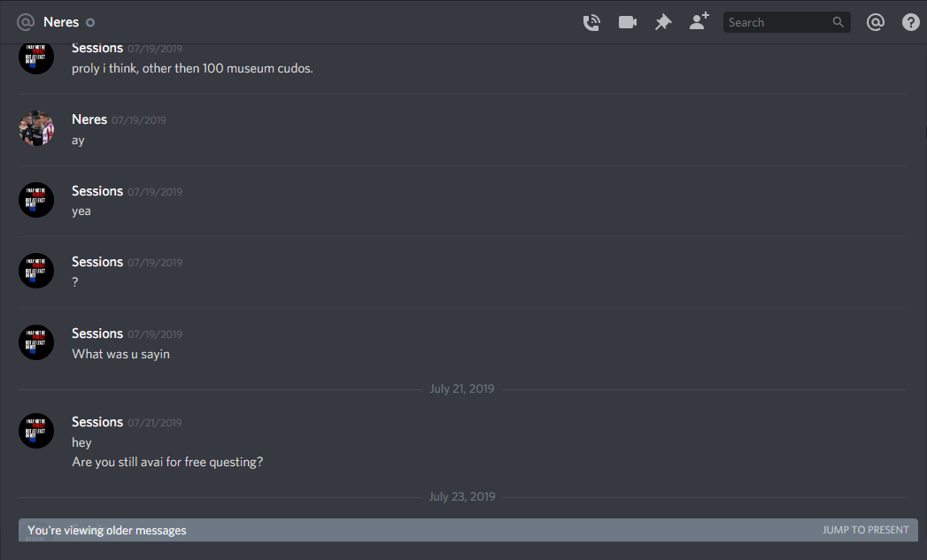Click Neres username above 'ay'
The width and height of the screenshot is (927, 560).
click(x=89, y=119)
